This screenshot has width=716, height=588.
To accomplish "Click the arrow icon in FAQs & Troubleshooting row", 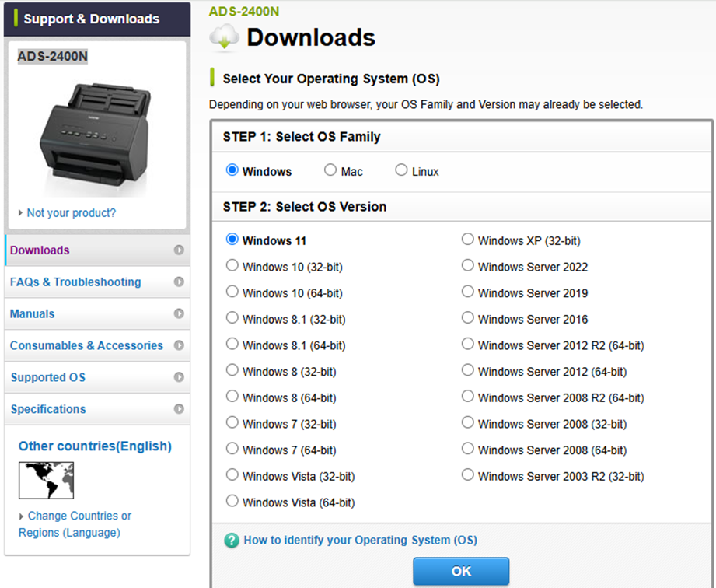I will point(179,282).
